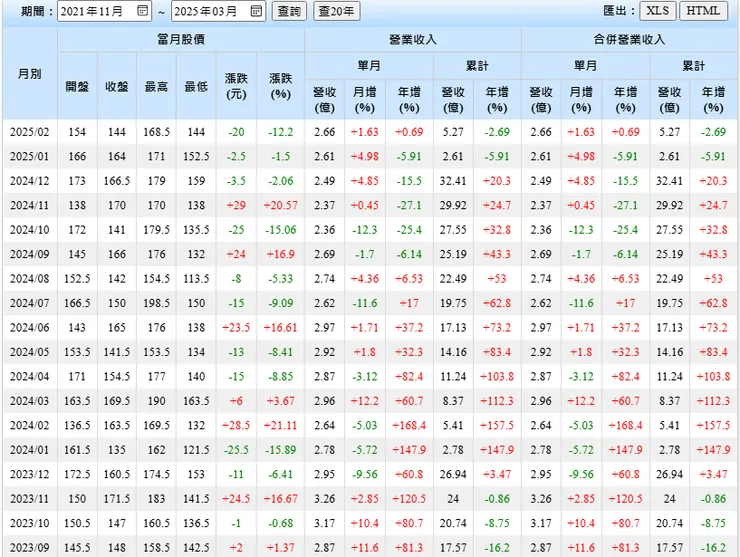Image resolution: width=740 pixels, height=557 pixels.
Task: Select the 2024/01 month cell
Action: [30, 450]
